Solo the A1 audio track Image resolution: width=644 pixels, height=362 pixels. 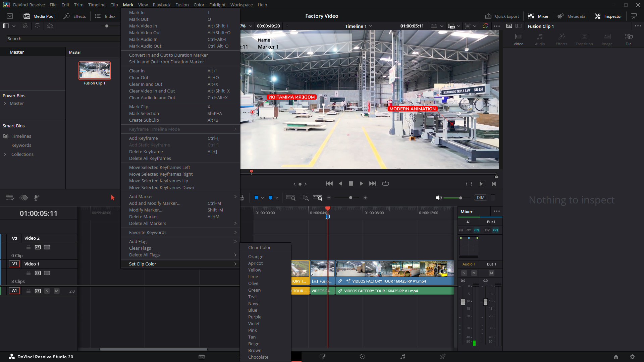pos(47,291)
